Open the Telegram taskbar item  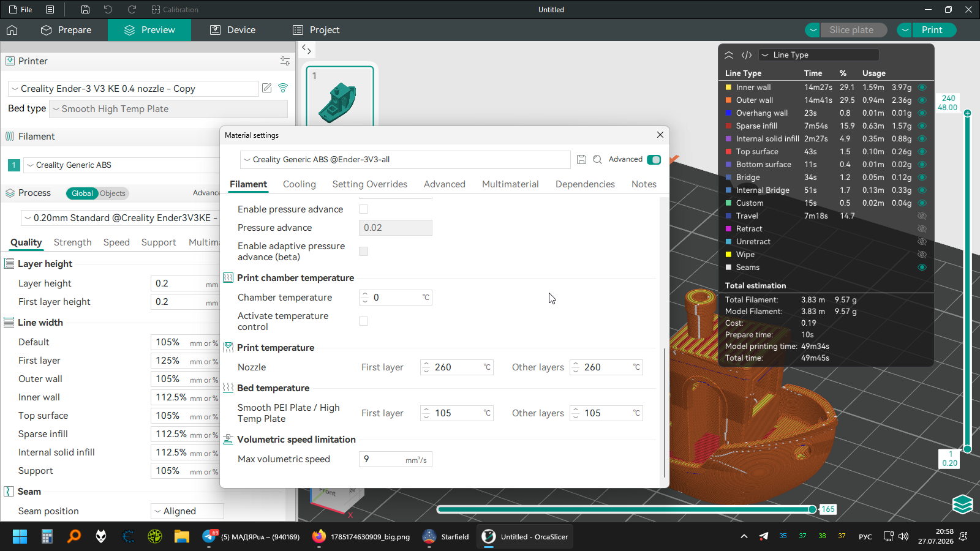pyautogui.click(x=251, y=537)
